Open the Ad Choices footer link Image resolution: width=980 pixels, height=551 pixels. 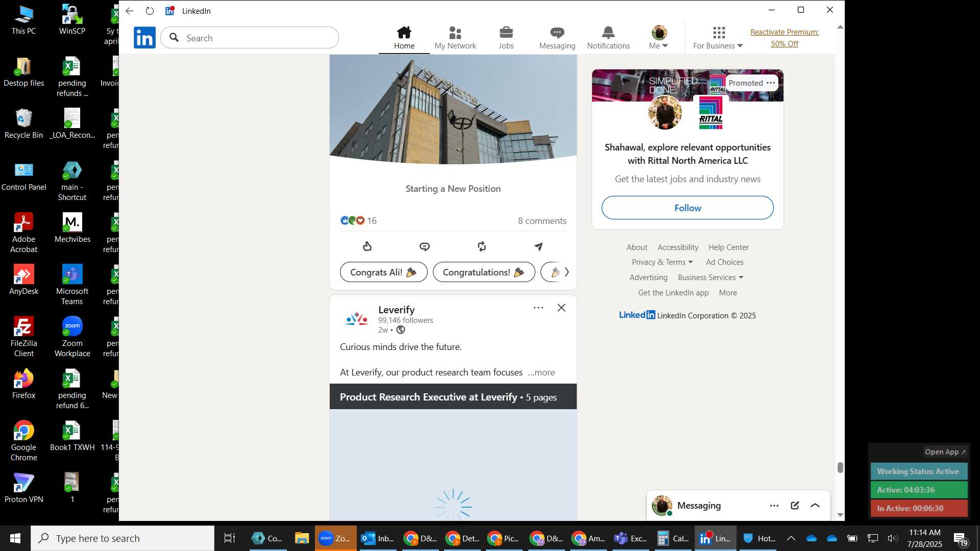pyautogui.click(x=725, y=262)
